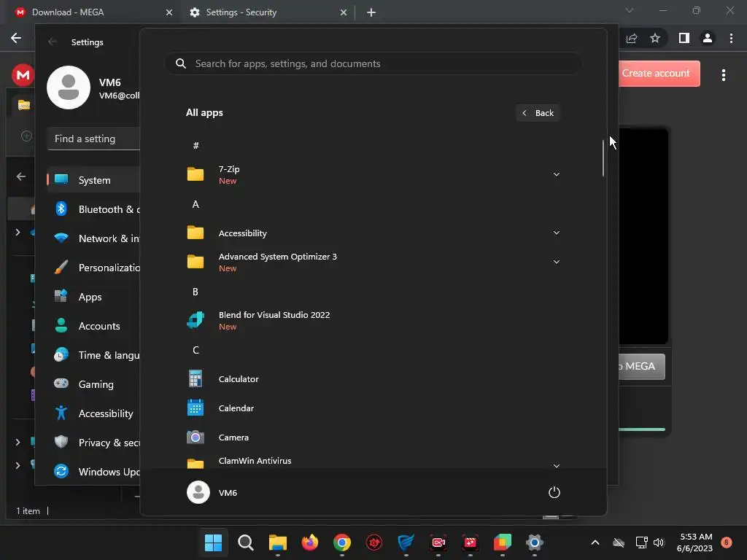Click the Settings window back arrow
Viewport: 747px width, 560px height.
click(53, 42)
